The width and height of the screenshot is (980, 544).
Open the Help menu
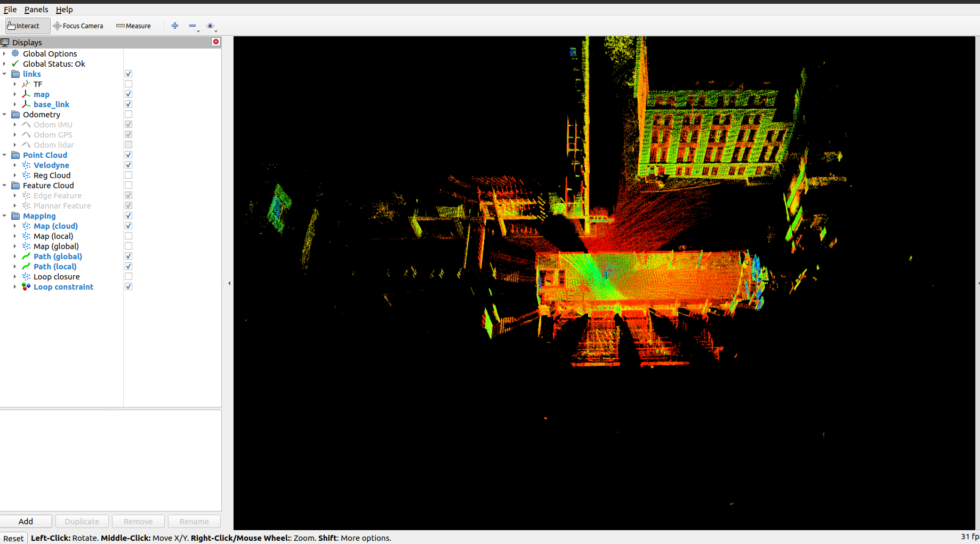pos(64,10)
